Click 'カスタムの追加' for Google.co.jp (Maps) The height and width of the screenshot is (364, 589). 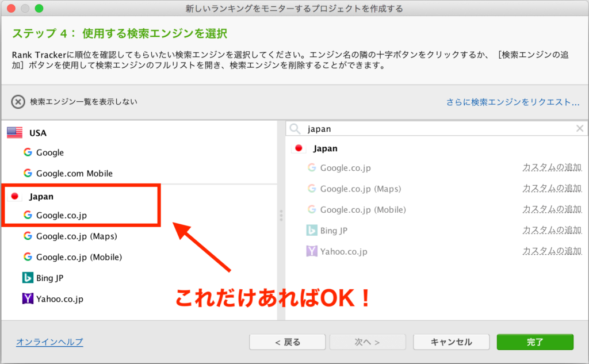click(552, 188)
